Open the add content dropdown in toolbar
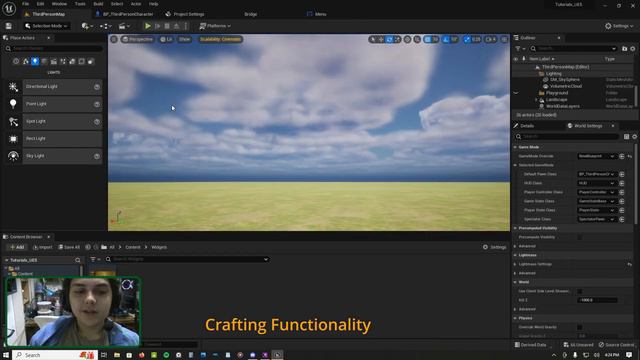 tap(87, 26)
